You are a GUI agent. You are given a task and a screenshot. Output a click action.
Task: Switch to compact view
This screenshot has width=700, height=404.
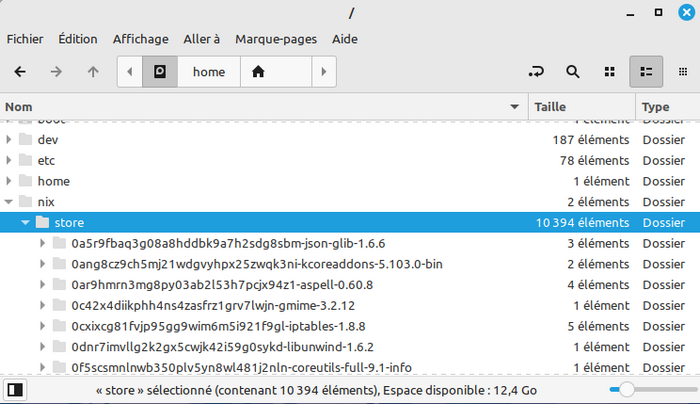point(682,72)
